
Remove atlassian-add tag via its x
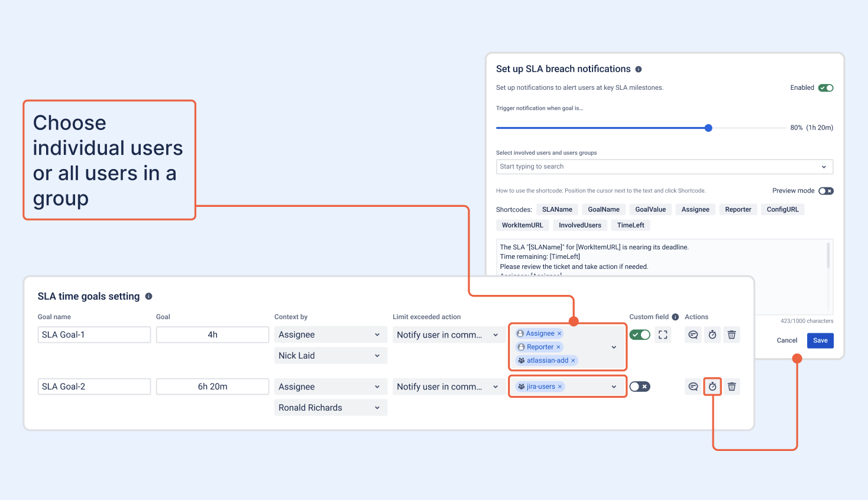573,361
